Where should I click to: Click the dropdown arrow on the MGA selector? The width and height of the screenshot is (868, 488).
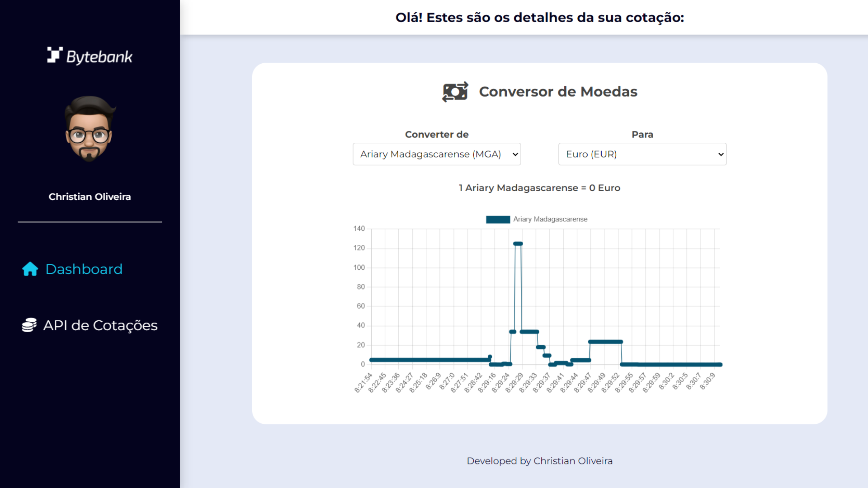click(514, 154)
